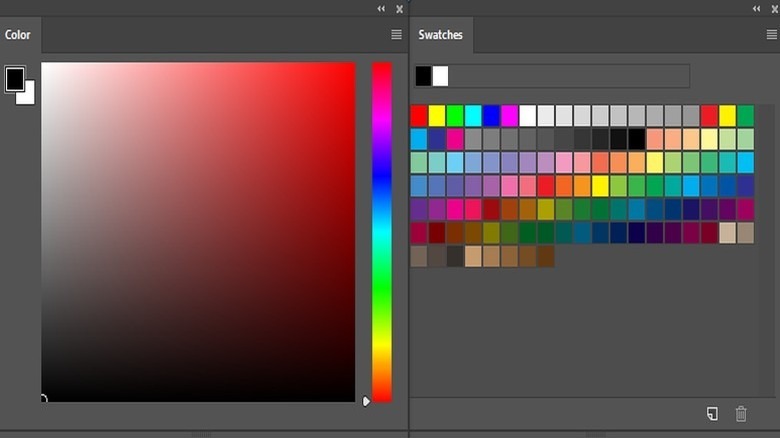Choose the yellow swatch in first row
Image resolution: width=780 pixels, height=438 pixels.
tap(437, 116)
